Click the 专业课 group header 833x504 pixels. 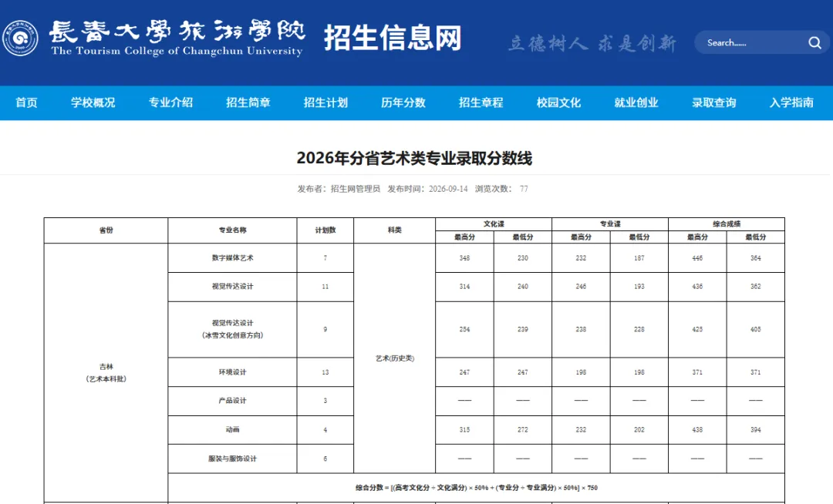(610, 224)
